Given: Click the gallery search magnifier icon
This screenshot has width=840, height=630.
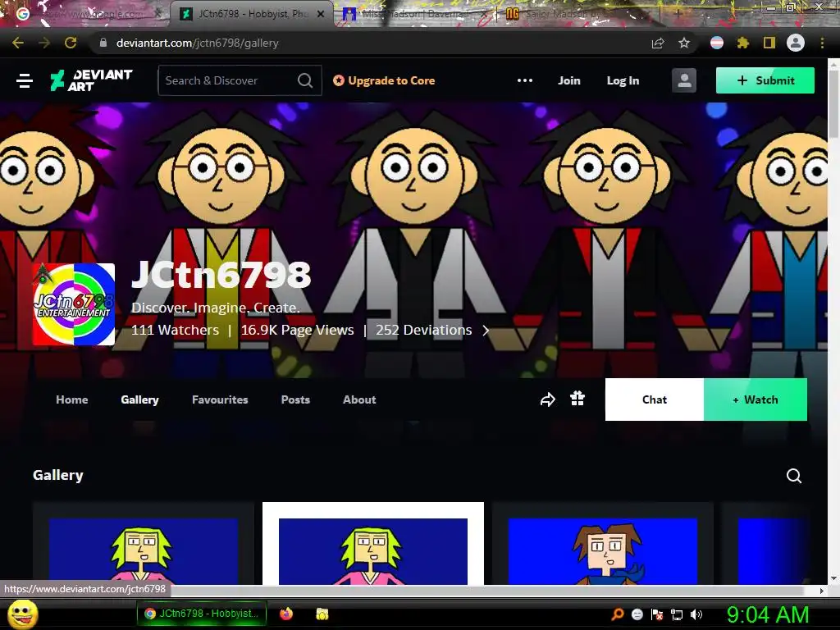Looking at the screenshot, I should coord(794,476).
